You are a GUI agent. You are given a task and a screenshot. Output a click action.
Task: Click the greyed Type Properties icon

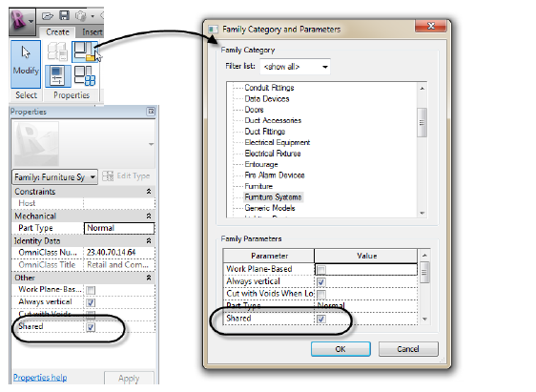[57, 52]
